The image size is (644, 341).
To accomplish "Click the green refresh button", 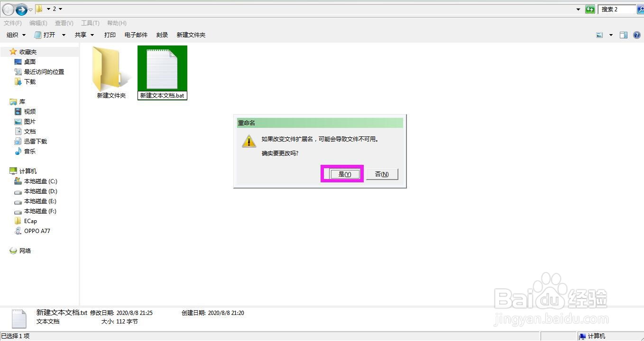I will tap(590, 9).
